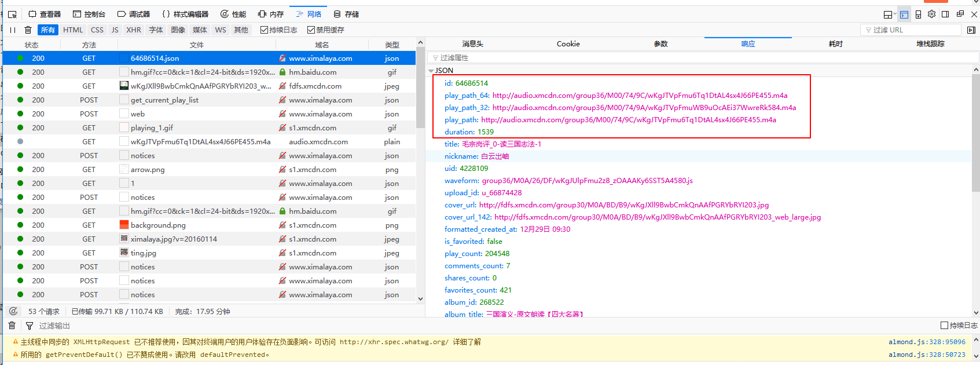Screen dimensions: 980x365
Task: Open the 控制台 console tab
Action: [89, 14]
